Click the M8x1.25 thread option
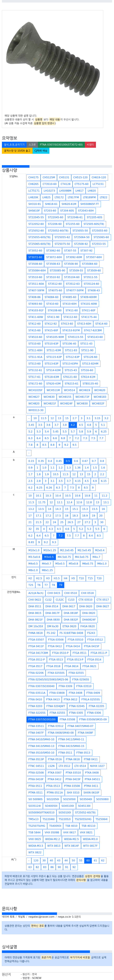The width and height of the screenshot is (114, 980). [x=47, y=570]
